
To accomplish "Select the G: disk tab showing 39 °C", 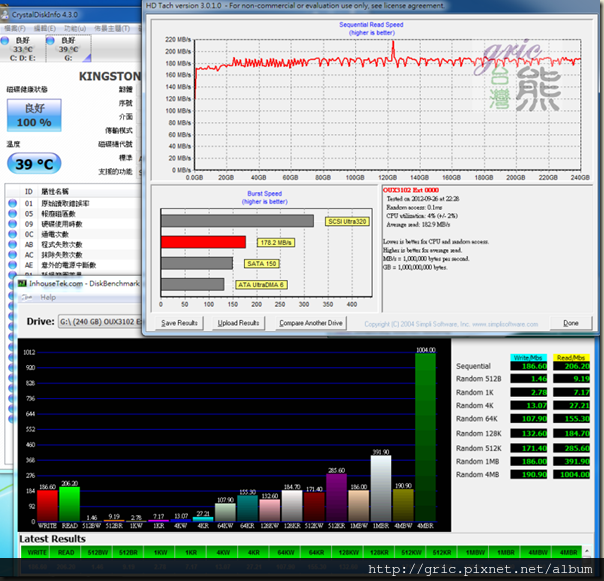I will click(x=68, y=49).
